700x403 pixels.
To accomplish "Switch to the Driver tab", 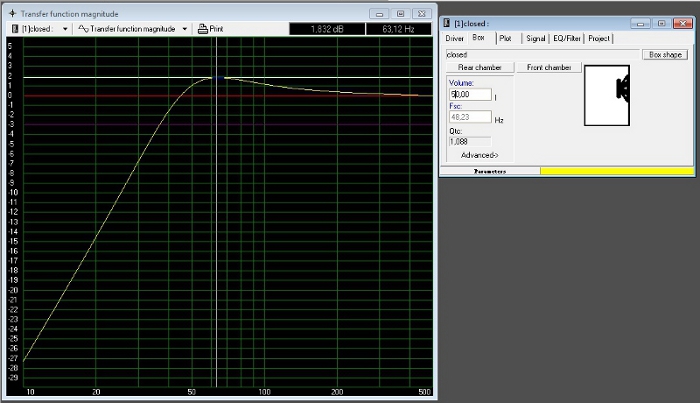I will pos(455,38).
